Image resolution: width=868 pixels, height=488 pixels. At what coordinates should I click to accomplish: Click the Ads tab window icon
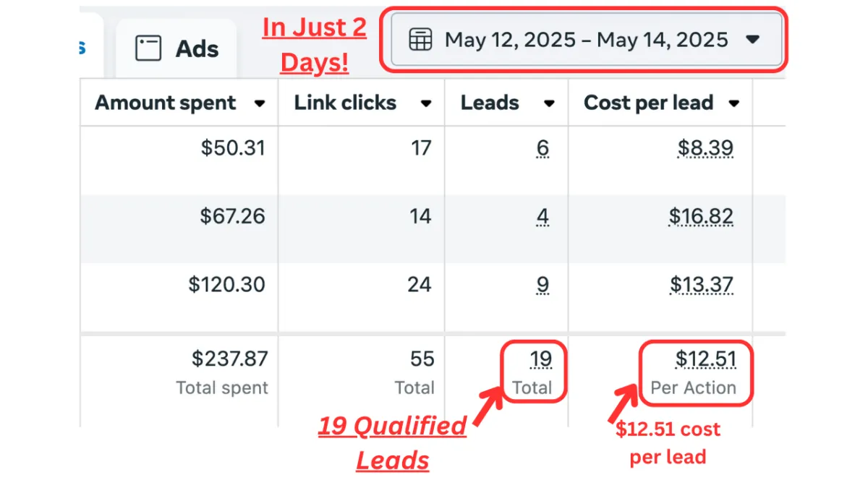148,48
